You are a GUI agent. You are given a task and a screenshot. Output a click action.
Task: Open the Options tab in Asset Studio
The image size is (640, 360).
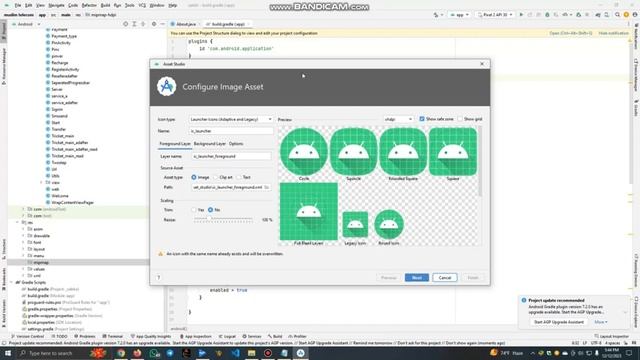point(236,144)
